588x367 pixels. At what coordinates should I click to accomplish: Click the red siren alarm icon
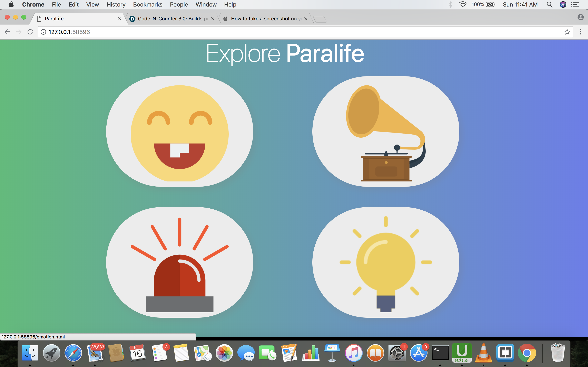click(179, 263)
